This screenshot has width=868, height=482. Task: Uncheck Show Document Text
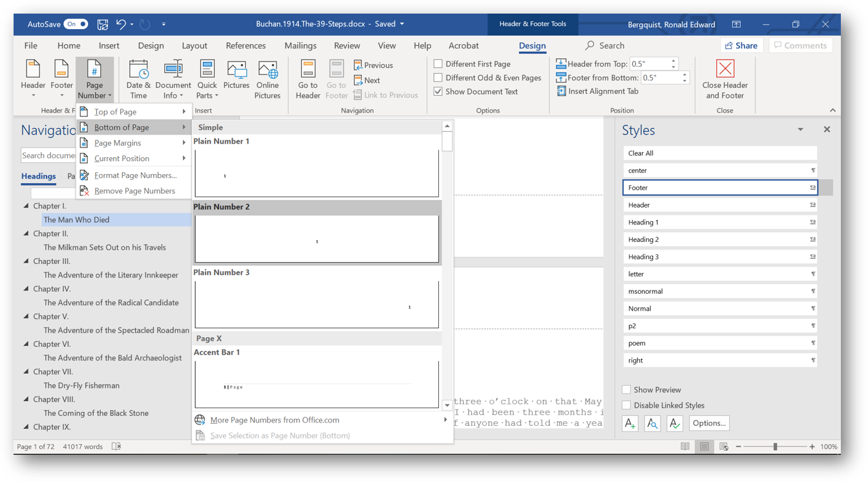click(x=438, y=91)
